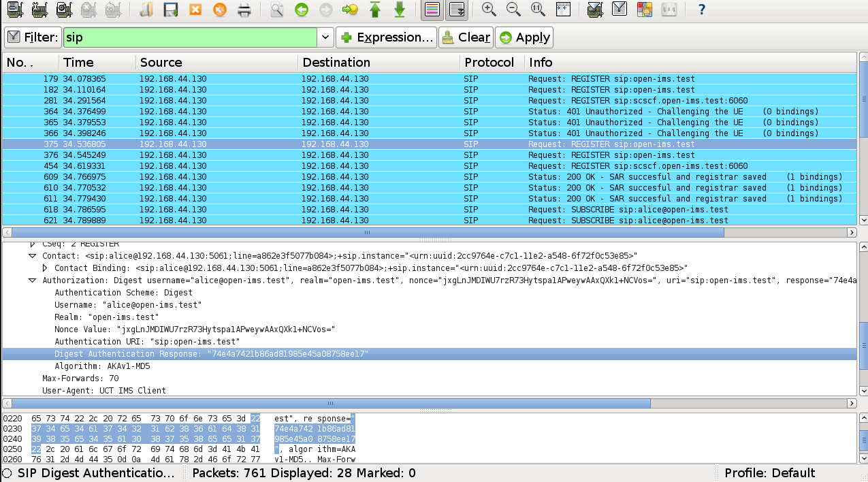868x482 pixels.
Task: Start a new live capture icon
Action: pyautogui.click(x=64, y=10)
